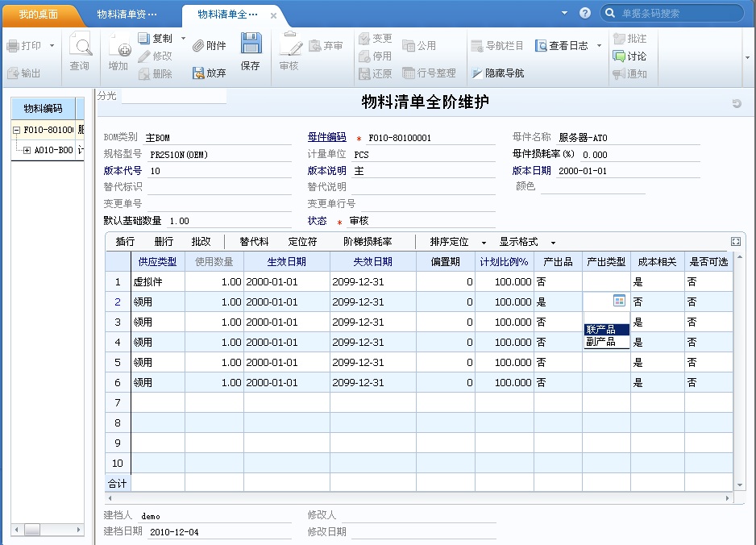The height and width of the screenshot is (545, 756).
Task: Open the 打印 dropdown arrow
Action: point(52,46)
